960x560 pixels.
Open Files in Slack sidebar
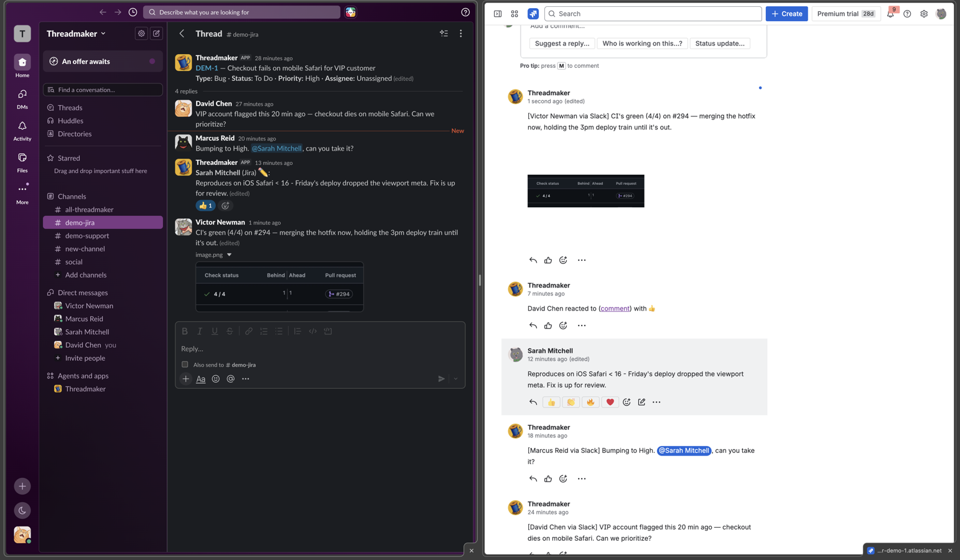[22, 162]
